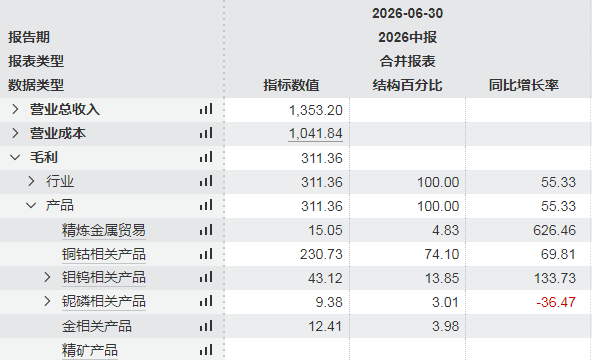592x360 pixels.
Task: Open the 精矿产品 link
Action: [x=90, y=350]
